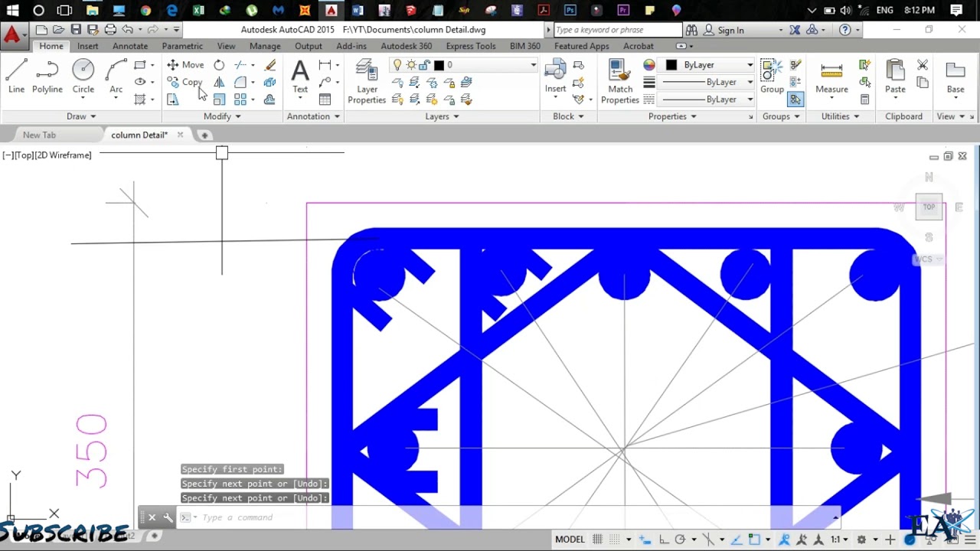980x551 pixels.
Task: Toggle polar tracking in status bar
Action: click(679, 540)
